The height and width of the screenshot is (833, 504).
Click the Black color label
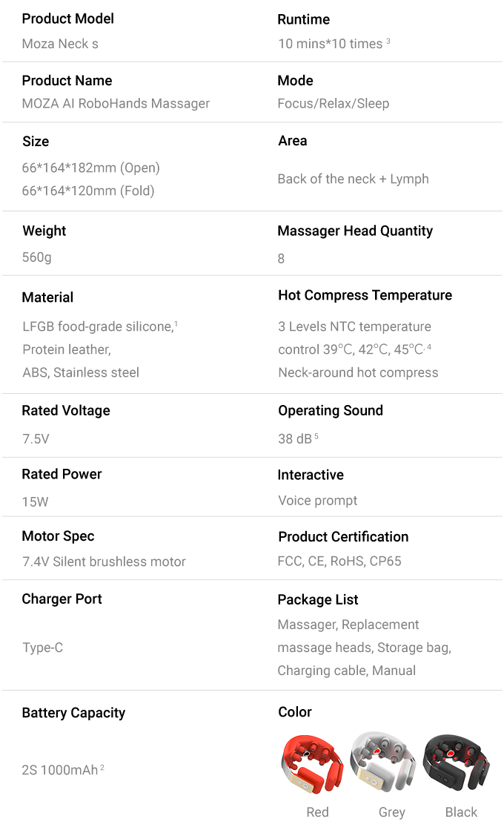[461, 811]
